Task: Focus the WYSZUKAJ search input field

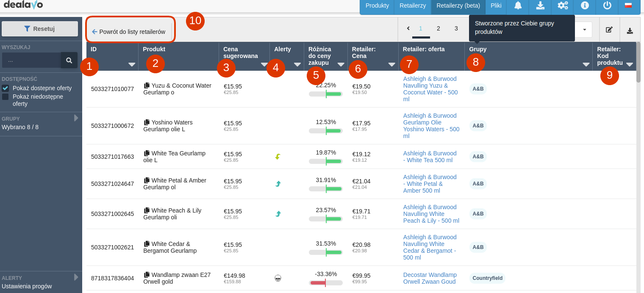Action: [31, 60]
